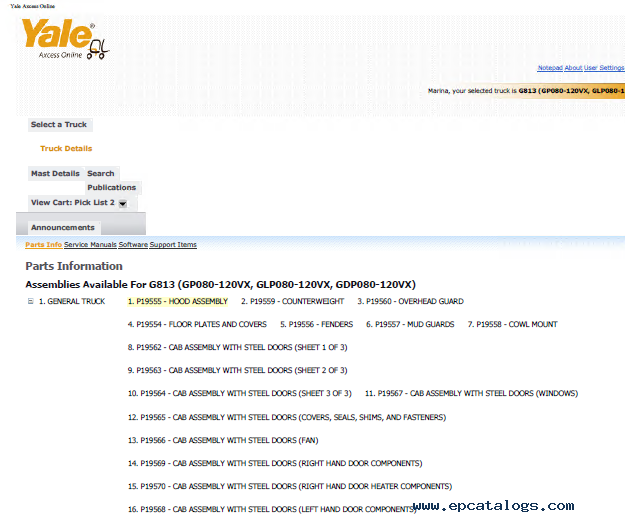
Task: Open the Notepad link
Action: click(x=550, y=68)
